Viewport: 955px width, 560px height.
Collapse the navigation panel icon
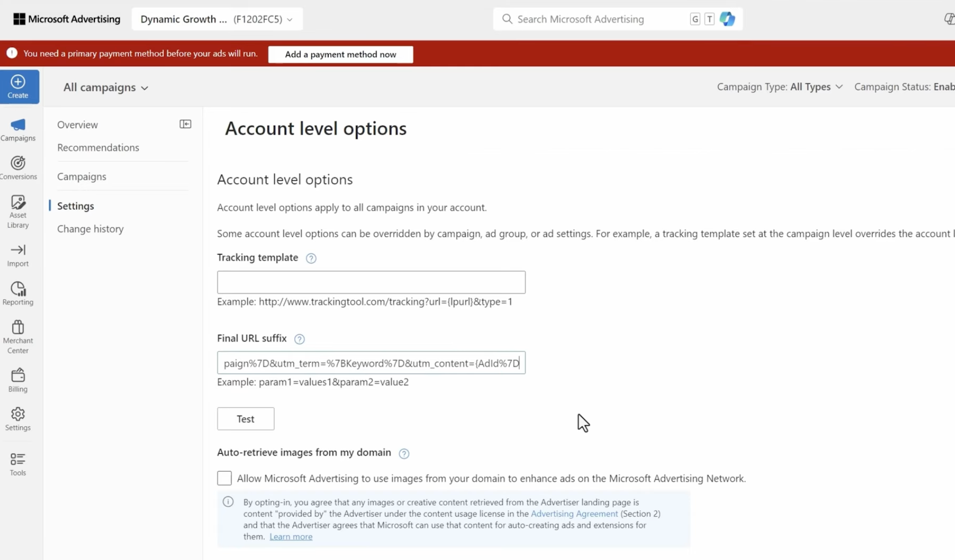coord(185,124)
